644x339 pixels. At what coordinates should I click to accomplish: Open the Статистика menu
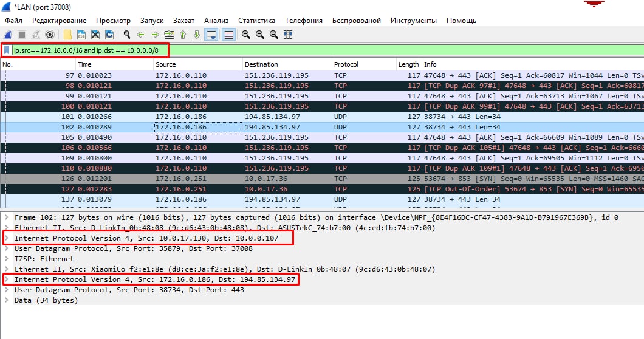pyautogui.click(x=257, y=21)
